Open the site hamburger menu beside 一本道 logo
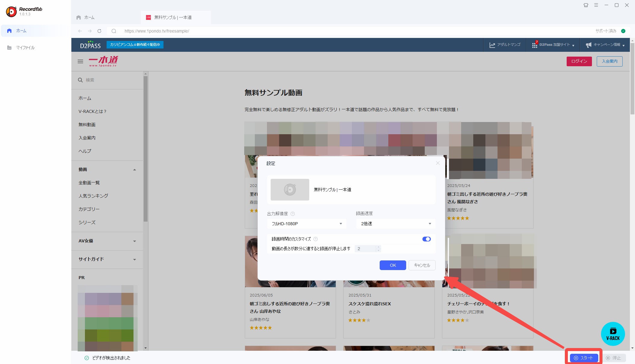This screenshot has height=364, width=635. click(x=80, y=61)
